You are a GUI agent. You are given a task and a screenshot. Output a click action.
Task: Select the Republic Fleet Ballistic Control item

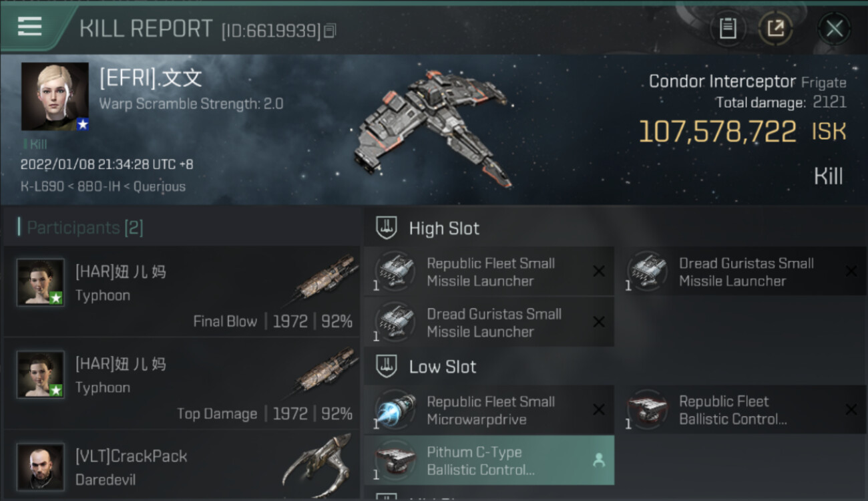tap(742, 410)
